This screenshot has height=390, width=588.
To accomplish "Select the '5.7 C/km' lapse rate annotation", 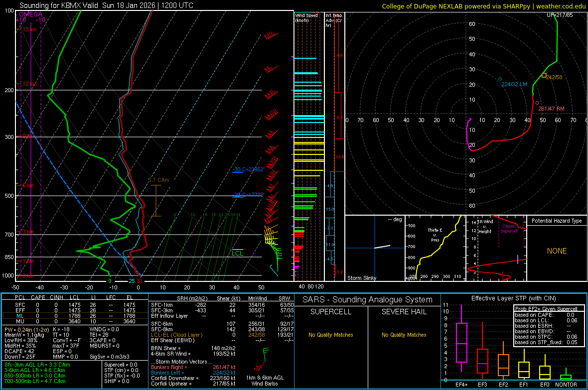I will [x=158, y=180].
